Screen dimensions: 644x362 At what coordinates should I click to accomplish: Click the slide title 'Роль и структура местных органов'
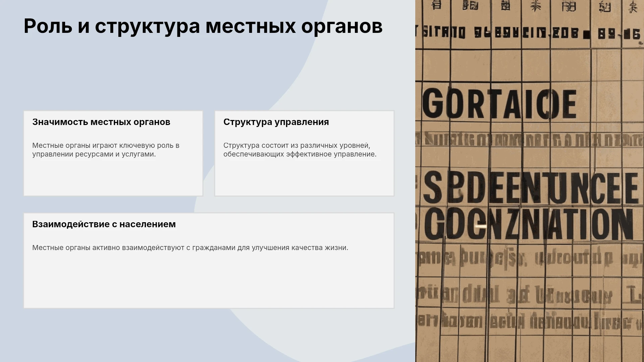pos(203,26)
